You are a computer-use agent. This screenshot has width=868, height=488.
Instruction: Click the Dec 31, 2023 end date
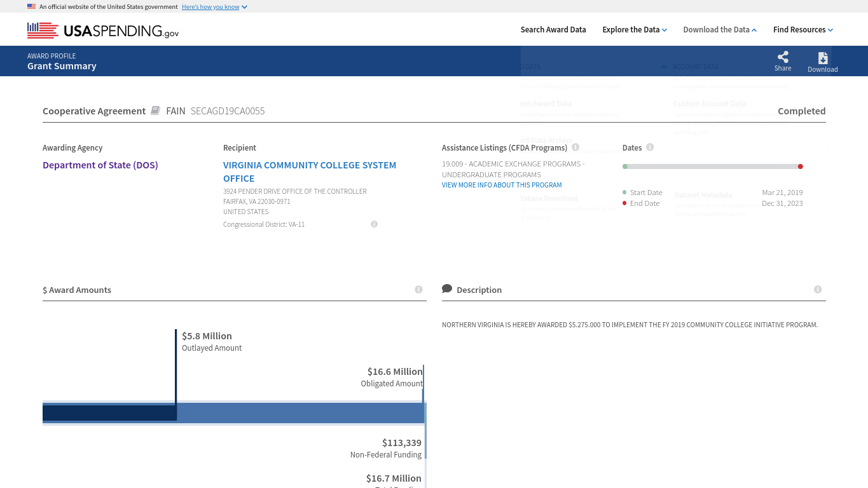coord(782,203)
